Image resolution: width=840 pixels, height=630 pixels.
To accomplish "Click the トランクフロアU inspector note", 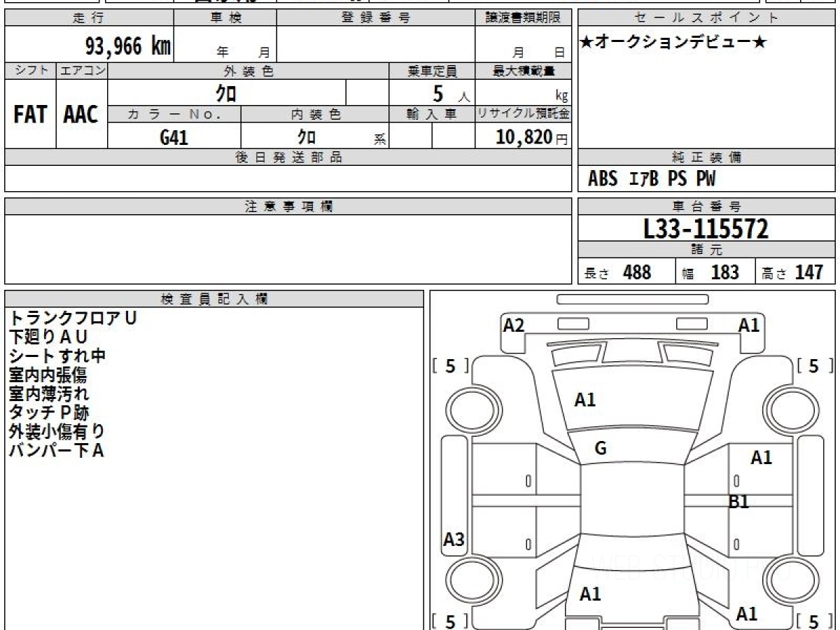I will (x=73, y=318).
